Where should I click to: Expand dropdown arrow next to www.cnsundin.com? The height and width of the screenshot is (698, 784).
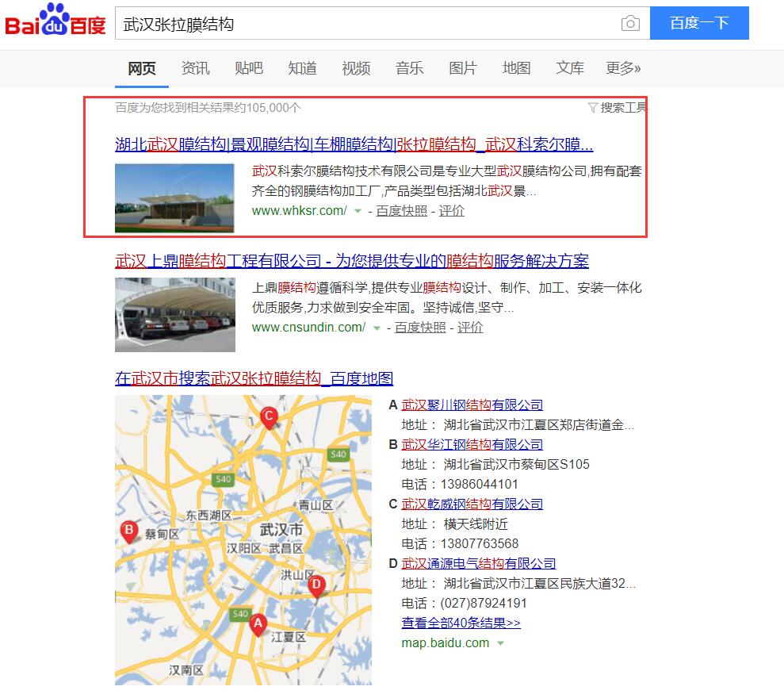point(377,328)
